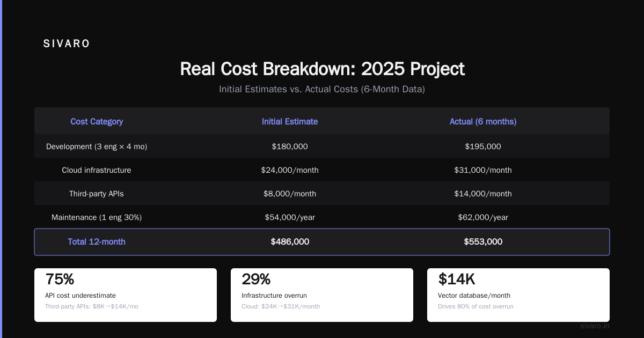Click the 'Cloud infrastructure' row label
Viewport: 644px width, 338px height.
(x=97, y=170)
